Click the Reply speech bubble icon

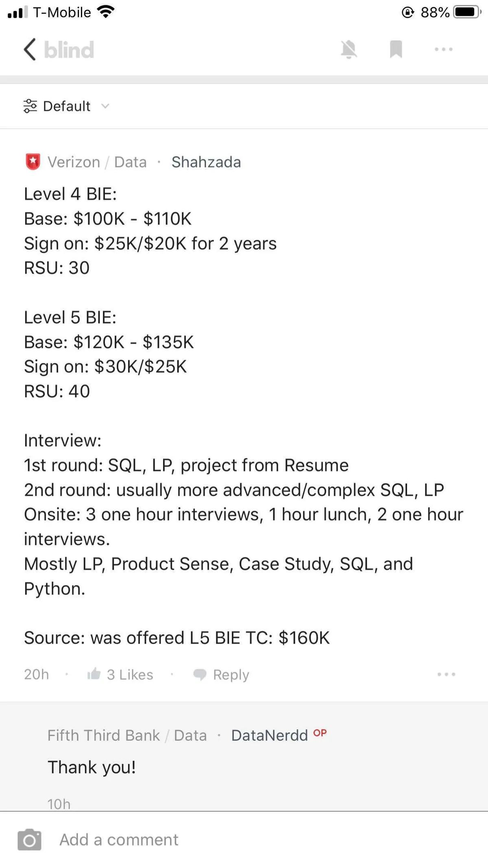200,674
